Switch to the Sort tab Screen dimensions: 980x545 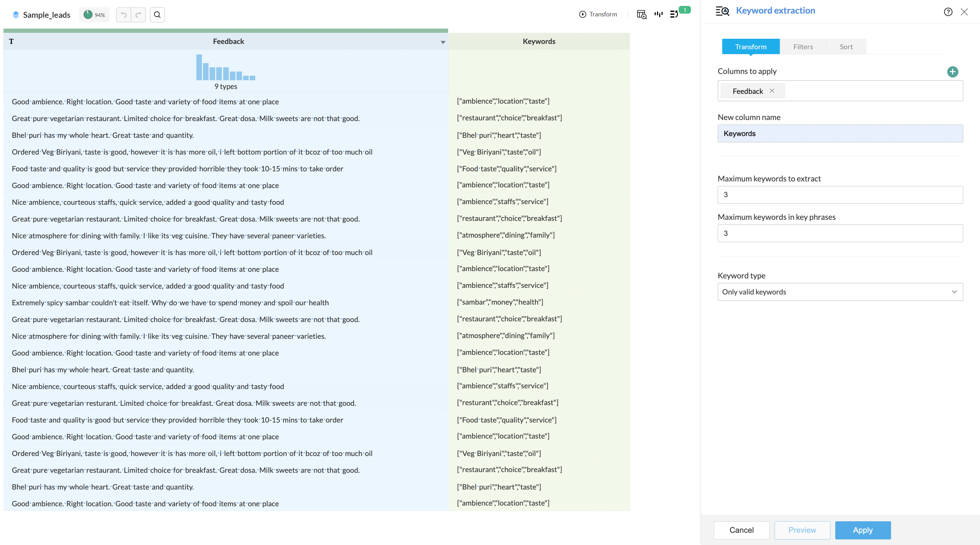tap(846, 47)
